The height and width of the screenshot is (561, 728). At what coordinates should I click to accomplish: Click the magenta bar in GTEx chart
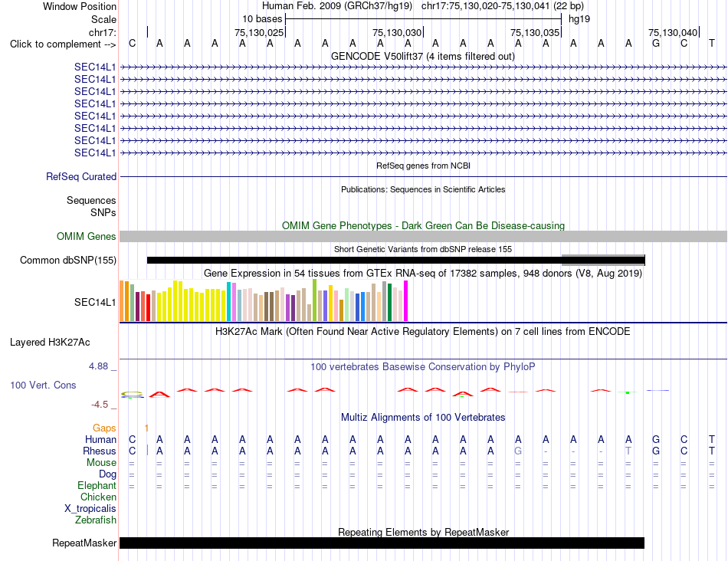406,301
